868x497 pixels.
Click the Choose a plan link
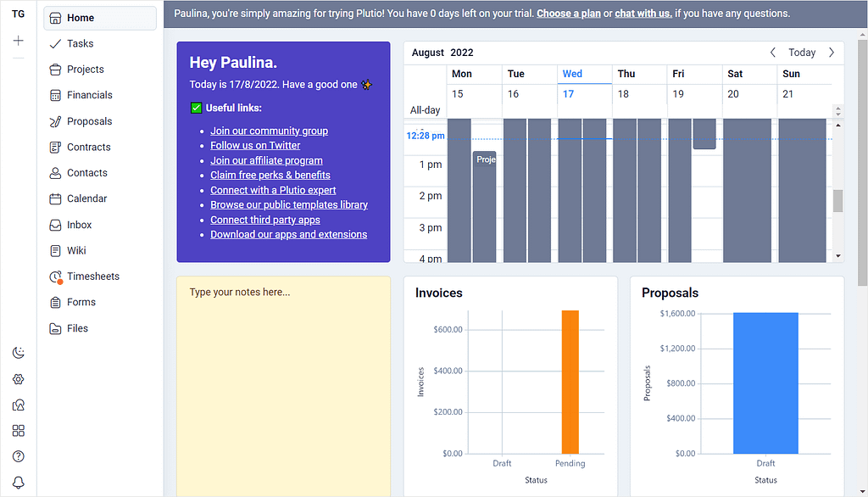(x=569, y=14)
